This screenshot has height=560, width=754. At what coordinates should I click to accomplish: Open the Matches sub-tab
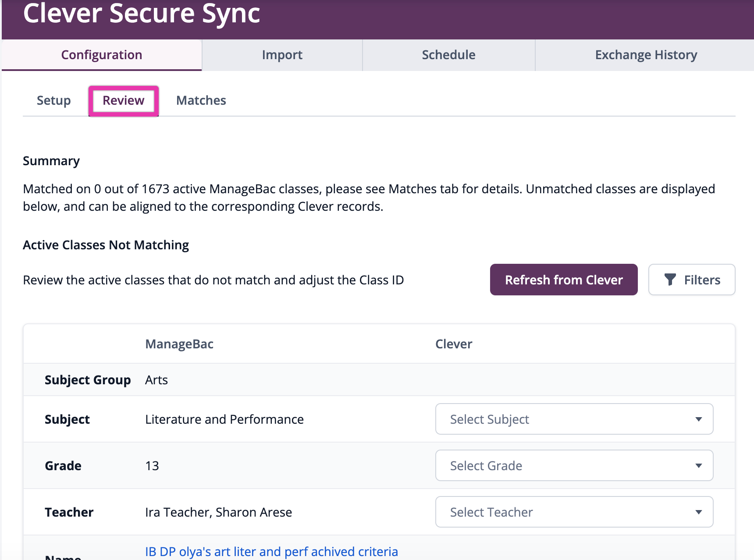pyautogui.click(x=201, y=100)
